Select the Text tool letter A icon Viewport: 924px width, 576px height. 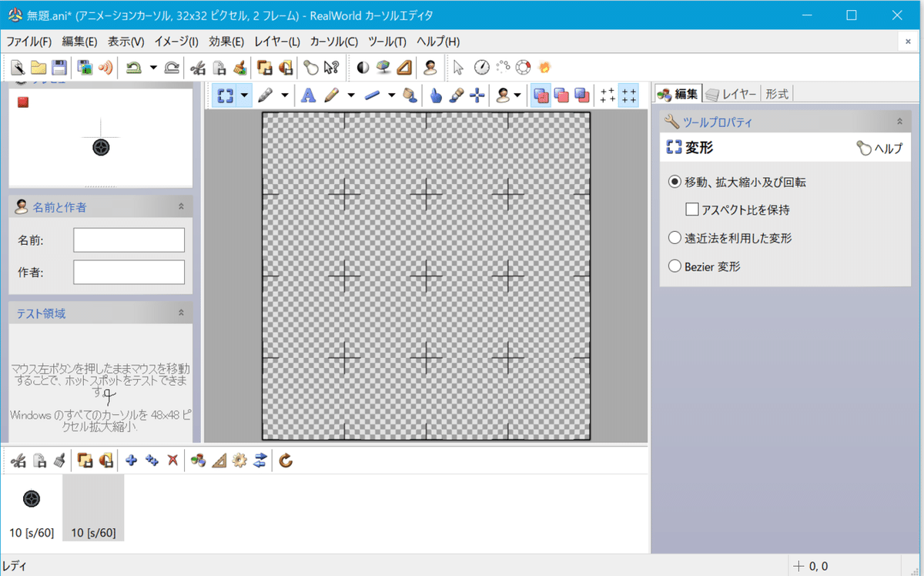click(308, 95)
